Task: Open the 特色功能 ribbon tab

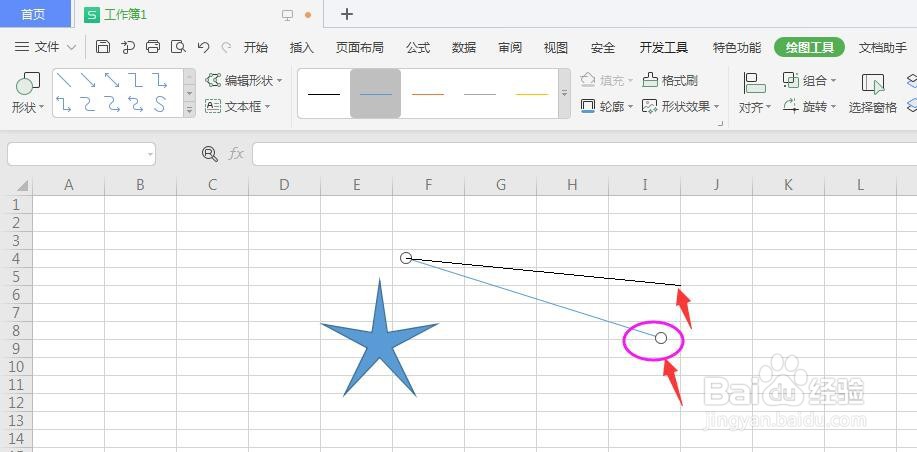Action: [737, 47]
